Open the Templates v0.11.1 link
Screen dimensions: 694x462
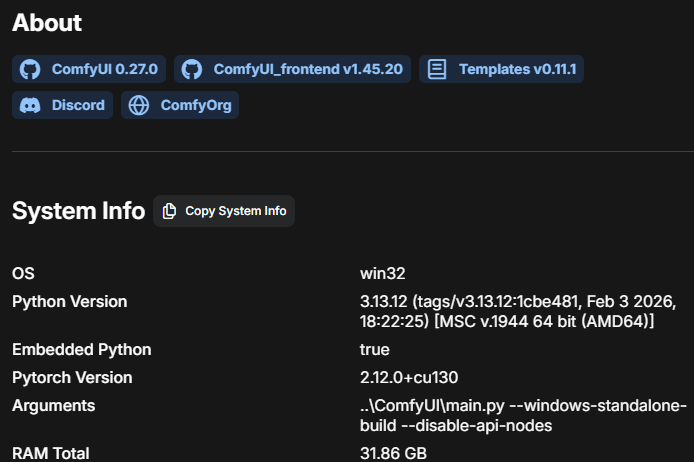click(x=501, y=69)
